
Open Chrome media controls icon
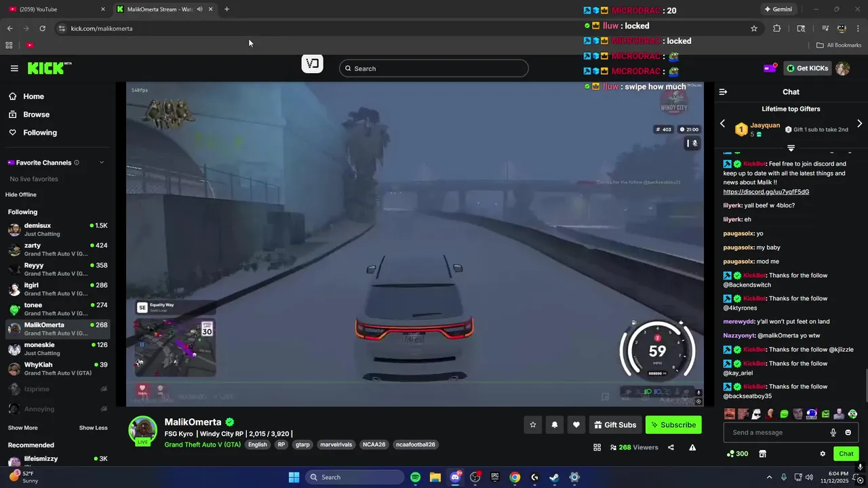[825, 28]
